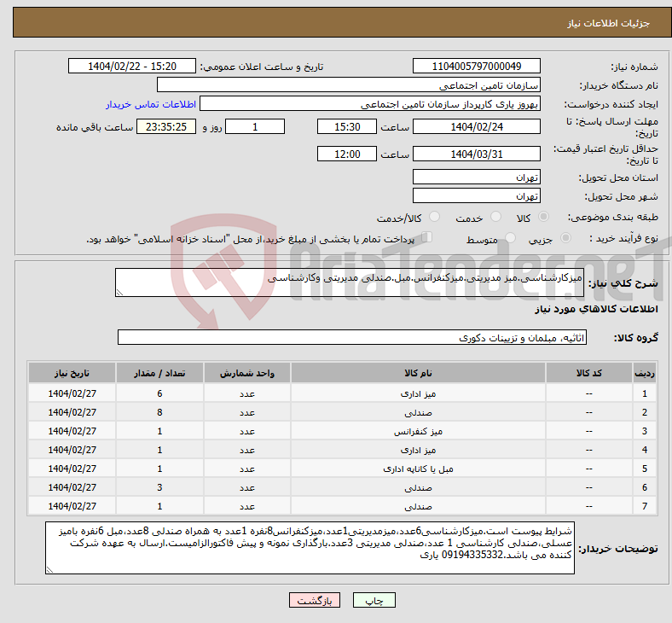This screenshot has height=623, width=672.
Task: Click the نام کالا column header
Action: [x=418, y=373]
